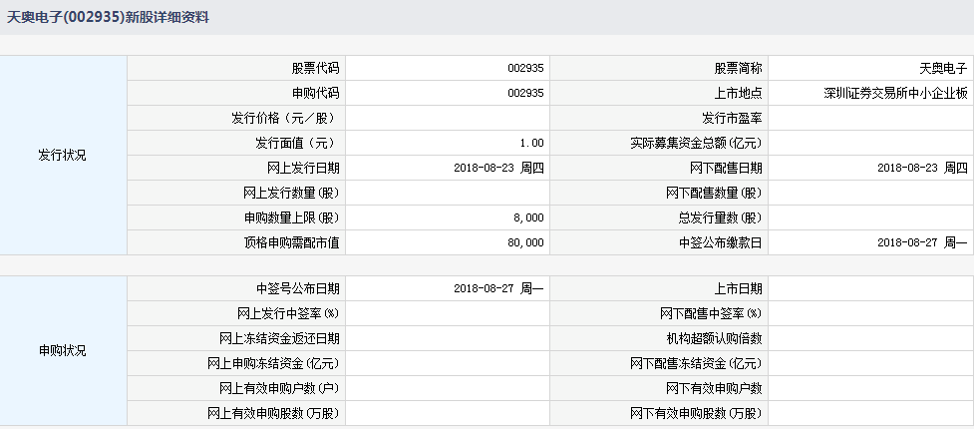Select the 发行状况 section header cell
The width and height of the screenshot is (980, 429).
63,156
